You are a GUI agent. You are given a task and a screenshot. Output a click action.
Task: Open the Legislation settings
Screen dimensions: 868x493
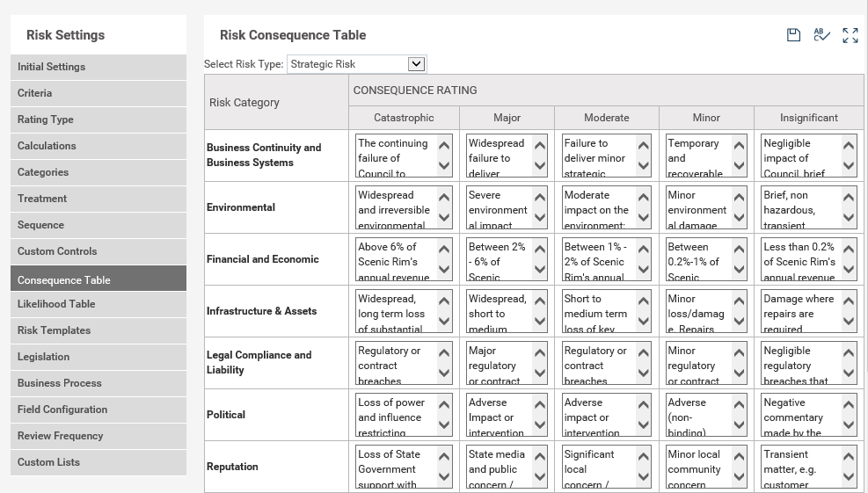pos(98,357)
